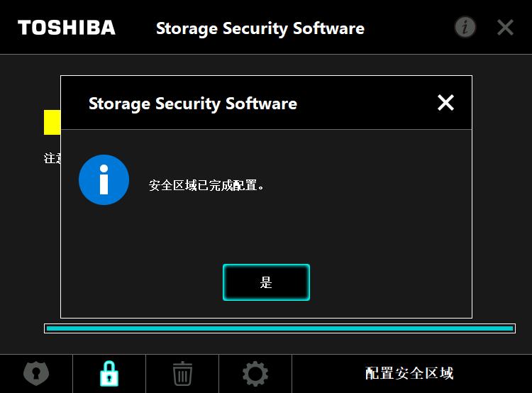The width and height of the screenshot is (532, 393).
Task: Click the dialog's Storage Security Software title
Action: coord(192,104)
